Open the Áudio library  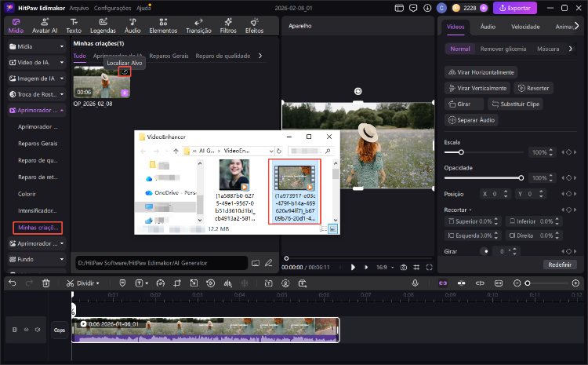132,26
